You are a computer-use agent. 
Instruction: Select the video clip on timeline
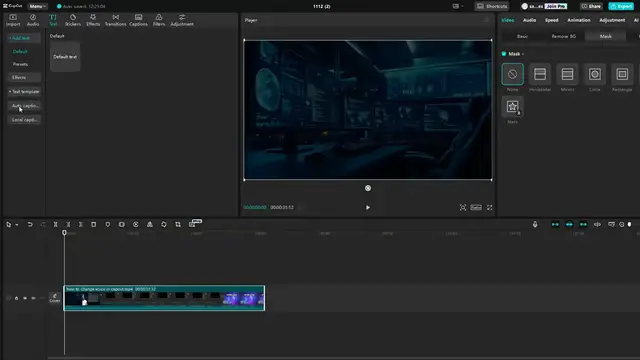[164, 298]
